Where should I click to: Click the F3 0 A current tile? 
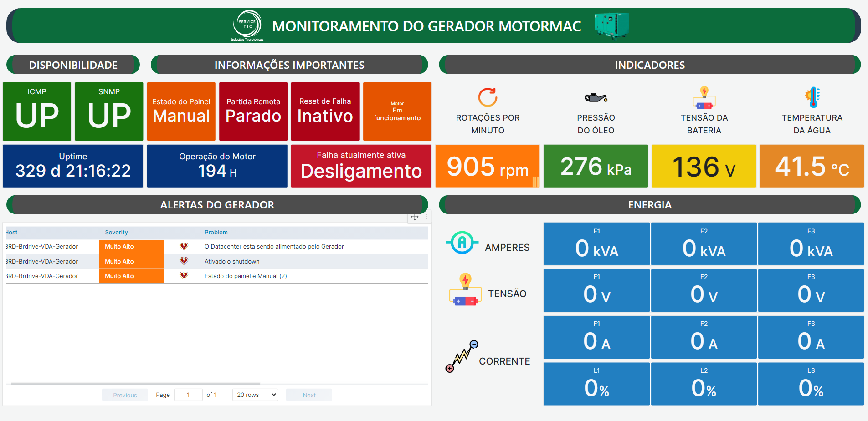point(811,337)
